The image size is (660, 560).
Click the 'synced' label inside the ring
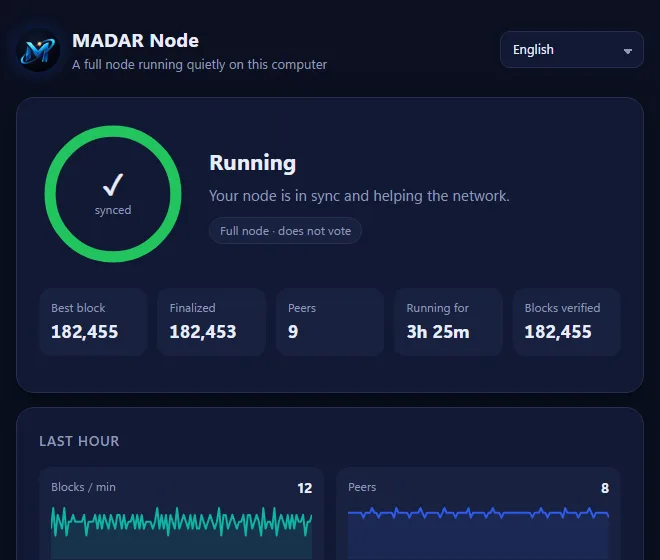coord(113,210)
